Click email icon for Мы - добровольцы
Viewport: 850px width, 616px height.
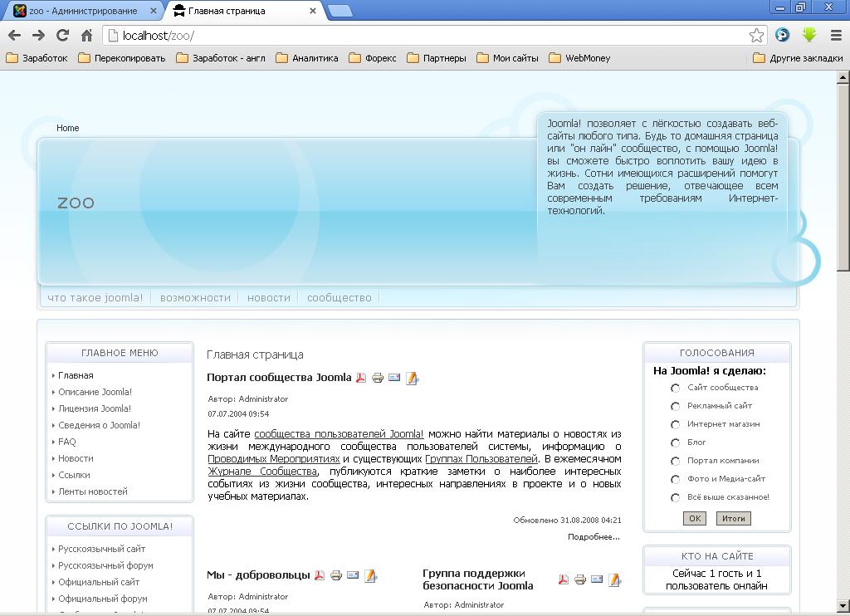[353, 574]
